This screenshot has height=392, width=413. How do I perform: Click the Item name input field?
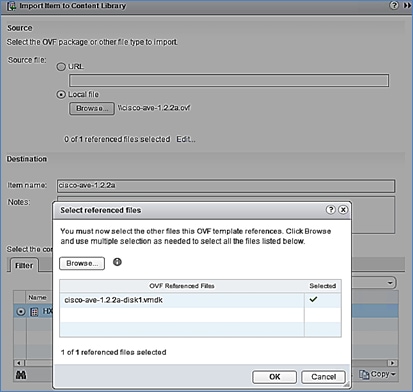226,186
